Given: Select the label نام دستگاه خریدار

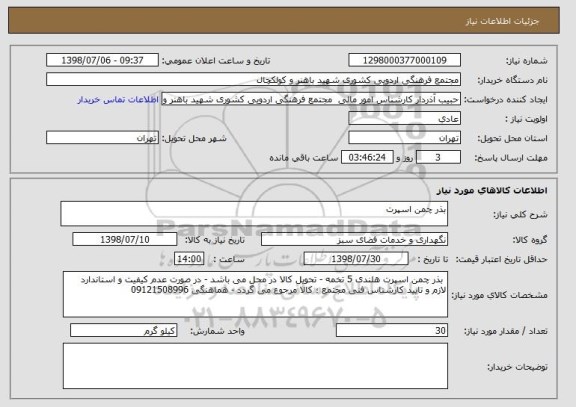Looking at the screenshot, I should point(512,80).
